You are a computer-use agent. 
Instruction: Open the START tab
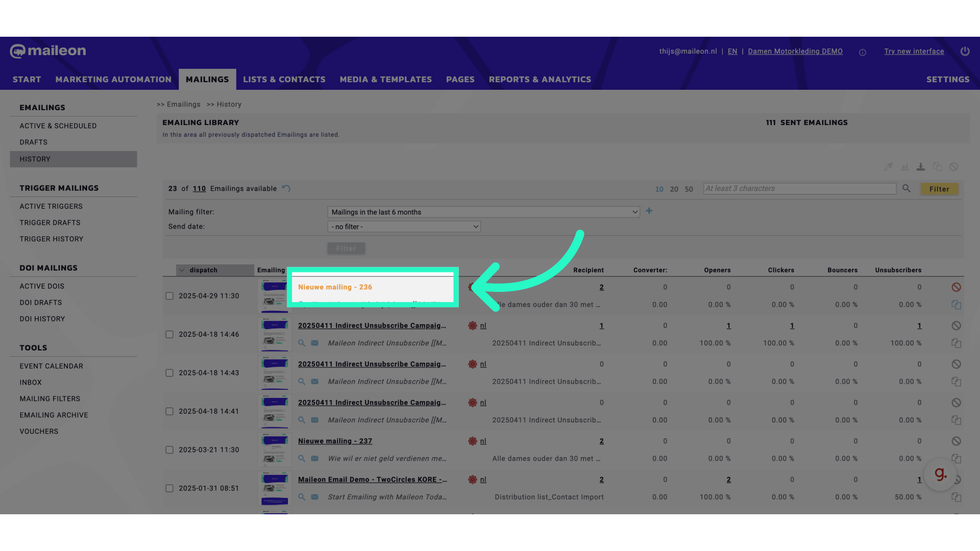(27, 80)
